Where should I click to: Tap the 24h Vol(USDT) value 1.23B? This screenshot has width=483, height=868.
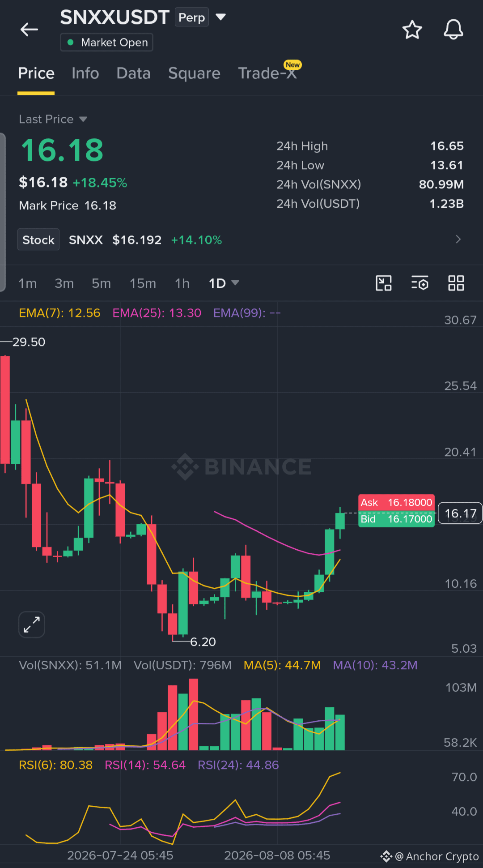[x=446, y=204]
